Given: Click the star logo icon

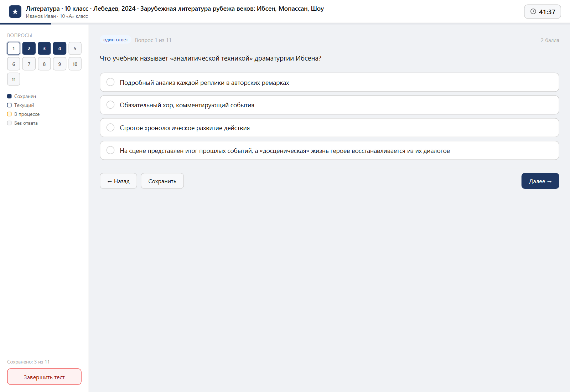Looking at the screenshot, I should pos(15,12).
